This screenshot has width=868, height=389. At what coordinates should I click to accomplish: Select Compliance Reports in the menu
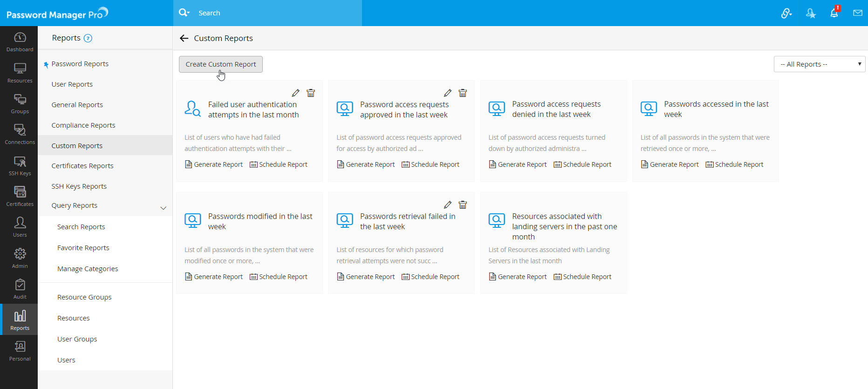click(83, 125)
